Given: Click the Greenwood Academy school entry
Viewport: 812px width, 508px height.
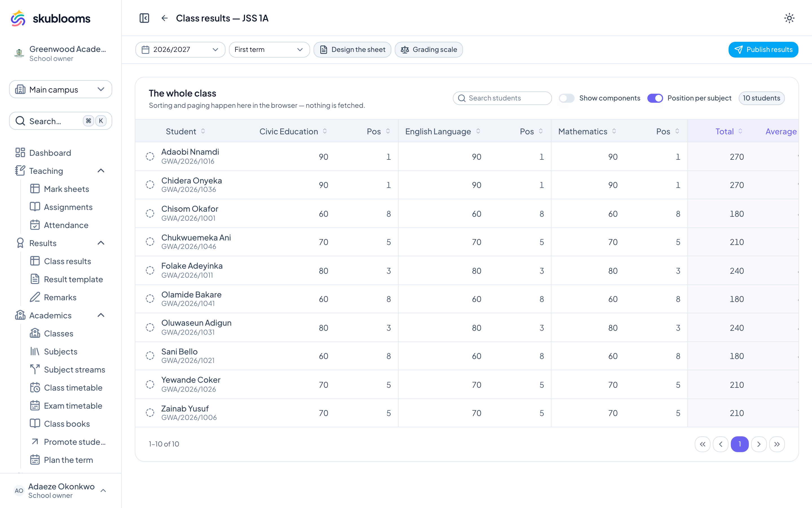Looking at the screenshot, I should 60,53.
